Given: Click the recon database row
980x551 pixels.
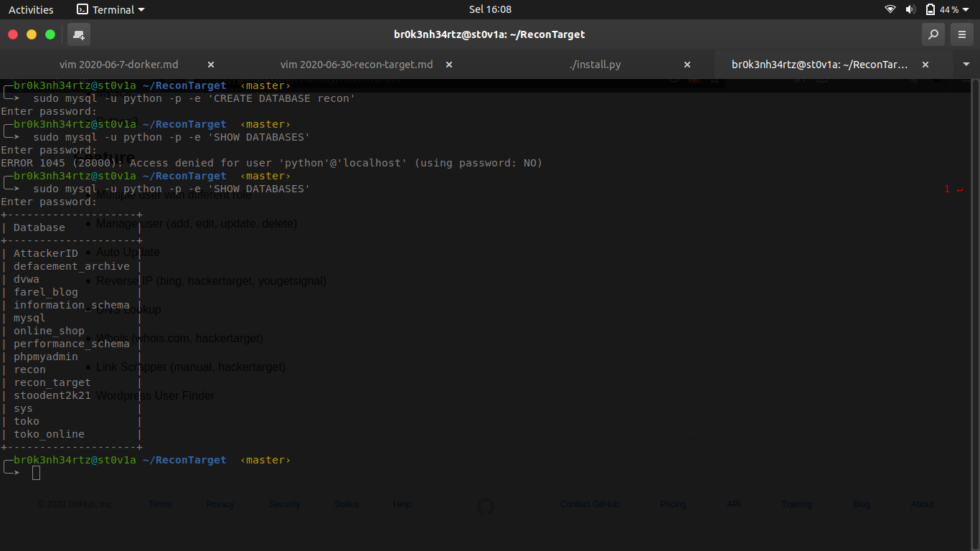Looking at the screenshot, I should click(71, 369).
